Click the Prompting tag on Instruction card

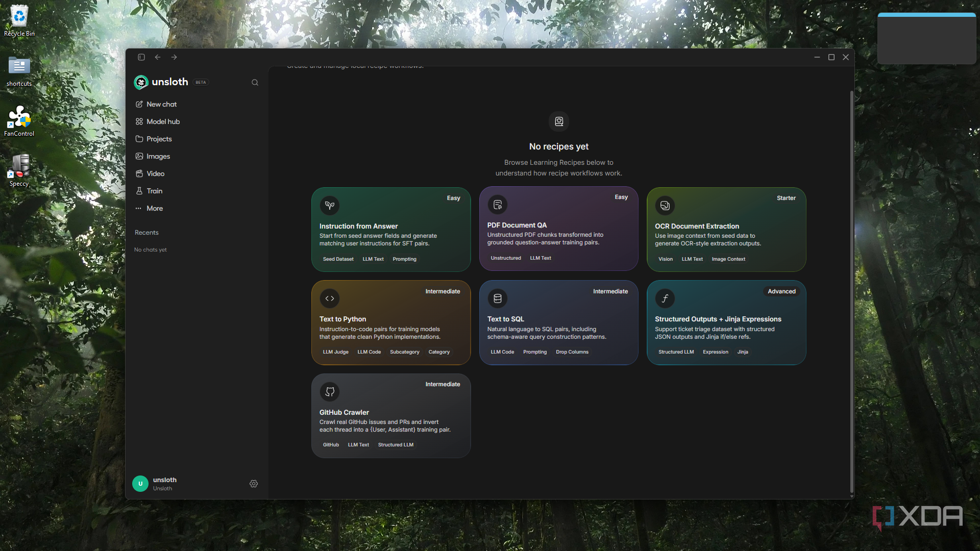(404, 259)
